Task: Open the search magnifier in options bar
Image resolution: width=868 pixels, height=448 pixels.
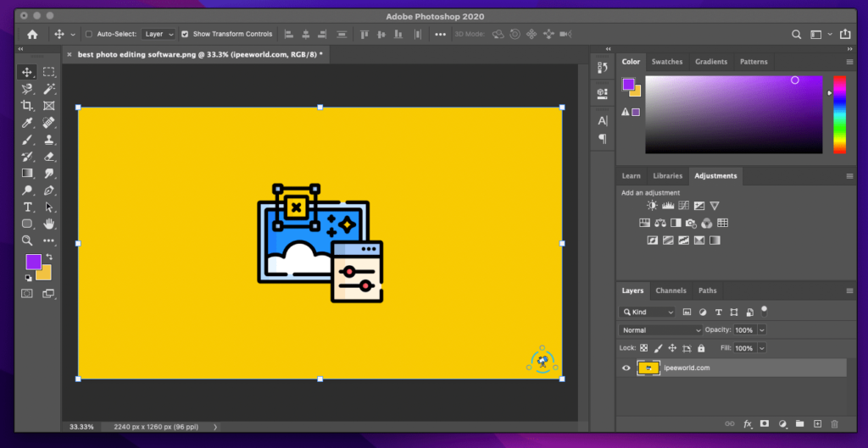Action: [x=796, y=34]
